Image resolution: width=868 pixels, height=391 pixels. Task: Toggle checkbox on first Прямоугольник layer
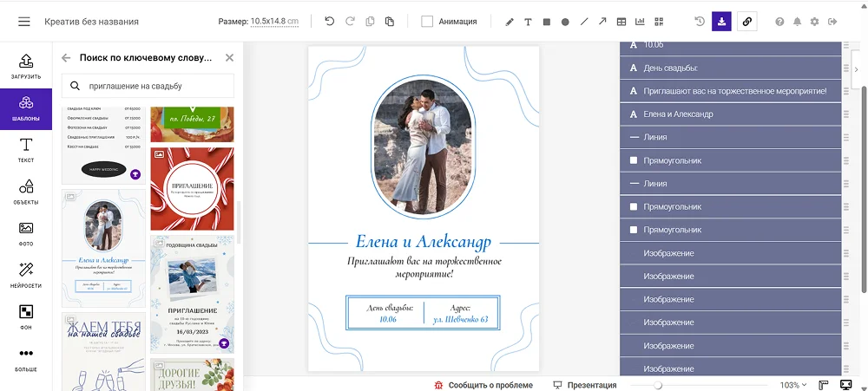634,160
